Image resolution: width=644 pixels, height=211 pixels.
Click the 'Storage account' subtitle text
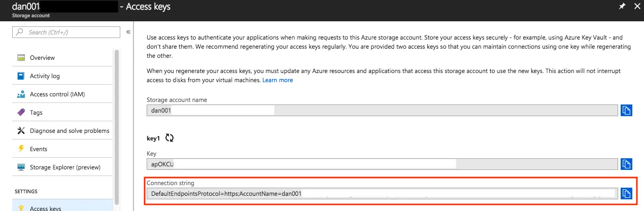click(x=31, y=16)
